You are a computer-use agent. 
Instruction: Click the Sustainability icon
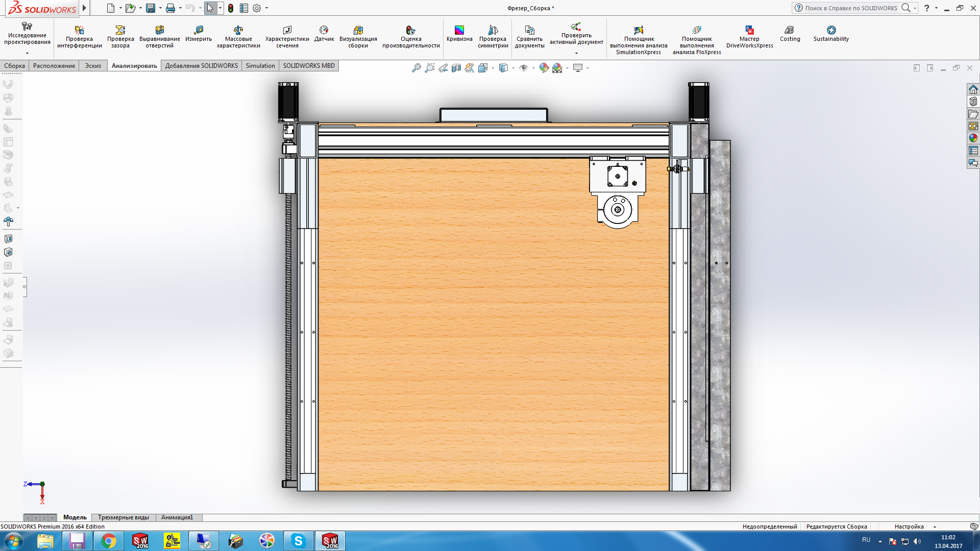tap(831, 34)
